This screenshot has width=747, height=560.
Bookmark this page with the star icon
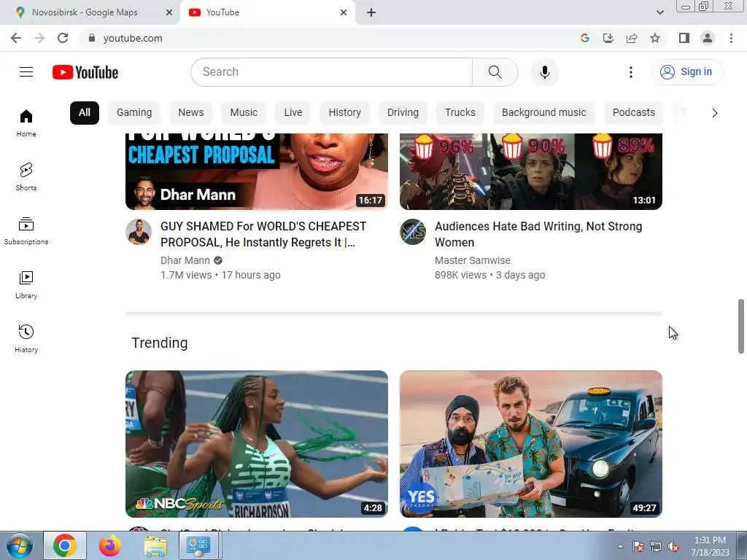(655, 38)
